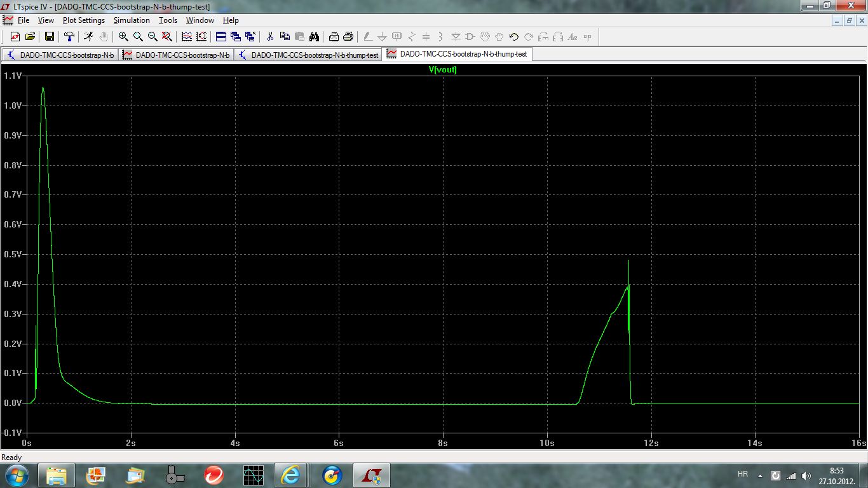Click the V(vout) trace label

pos(443,70)
